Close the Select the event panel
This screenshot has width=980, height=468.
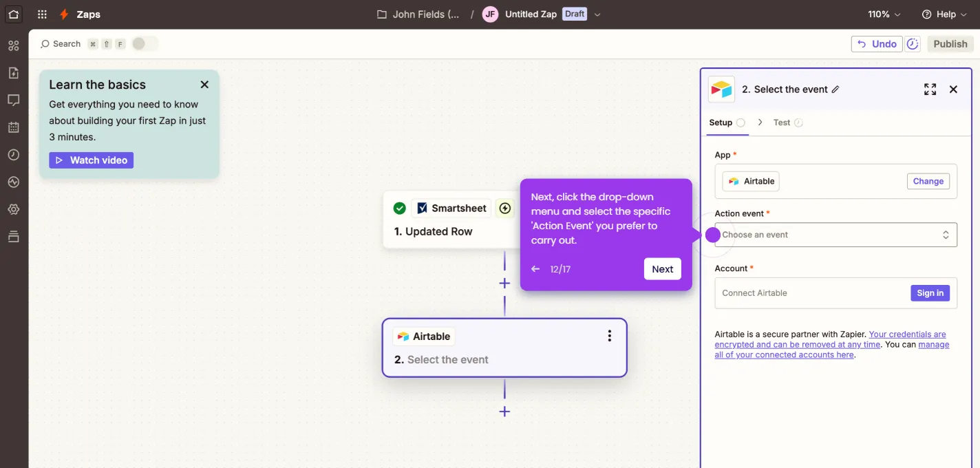tap(953, 89)
